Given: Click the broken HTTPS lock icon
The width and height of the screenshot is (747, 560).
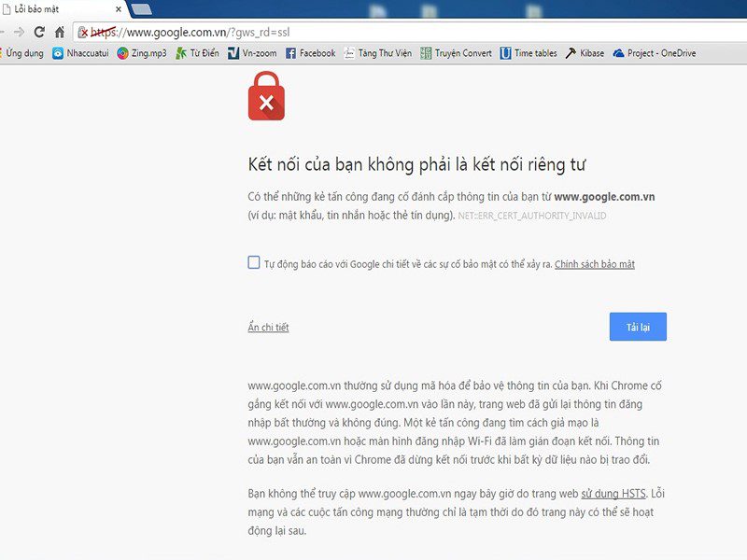Looking at the screenshot, I should click(x=83, y=33).
